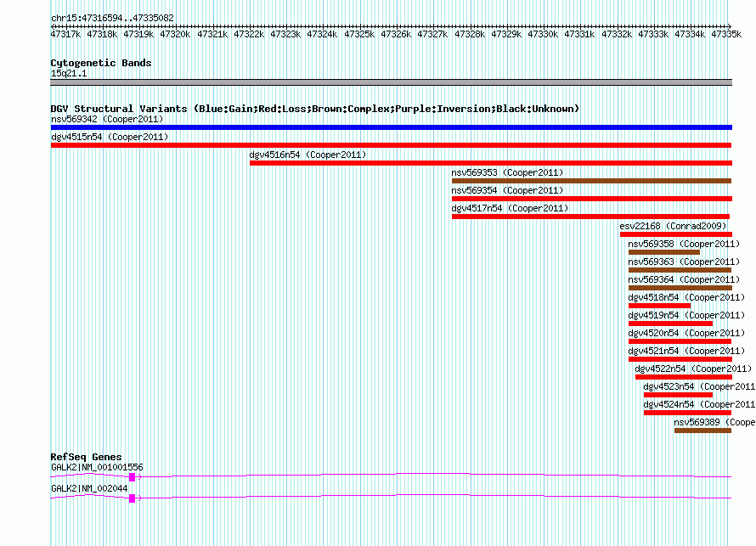Screen dimensions: 756x546
Task: Click the chr15:47316594..47335082 coordinates label
Action: click(x=112, y=18)
